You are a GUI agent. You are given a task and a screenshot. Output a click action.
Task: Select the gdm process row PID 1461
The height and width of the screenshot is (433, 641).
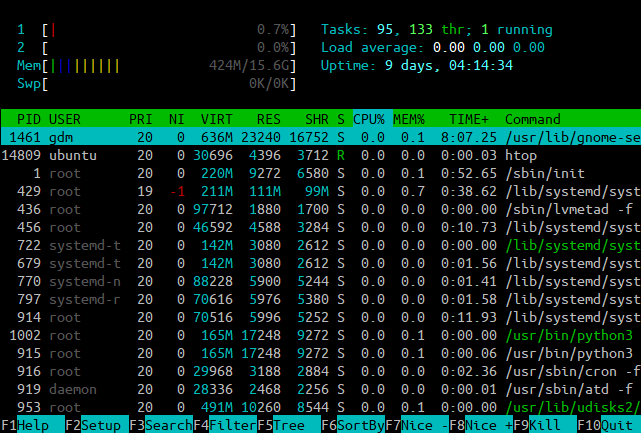320,137
